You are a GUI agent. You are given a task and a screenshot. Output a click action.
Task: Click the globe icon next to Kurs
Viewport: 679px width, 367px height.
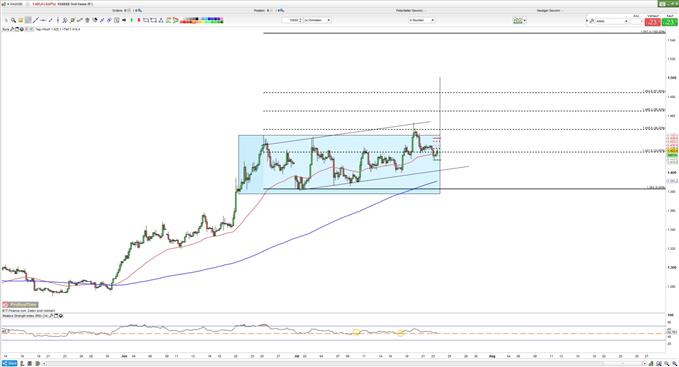click(x=22, y=29)
